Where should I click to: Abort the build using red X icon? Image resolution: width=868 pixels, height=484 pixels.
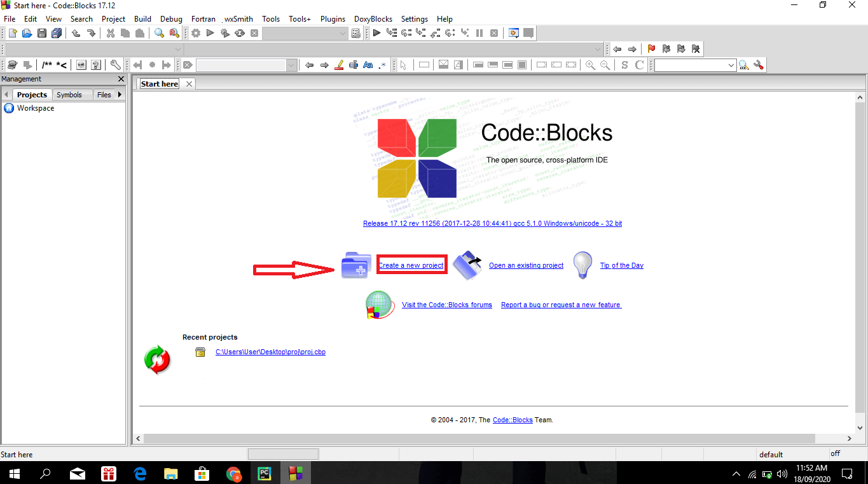click(254, 32)
